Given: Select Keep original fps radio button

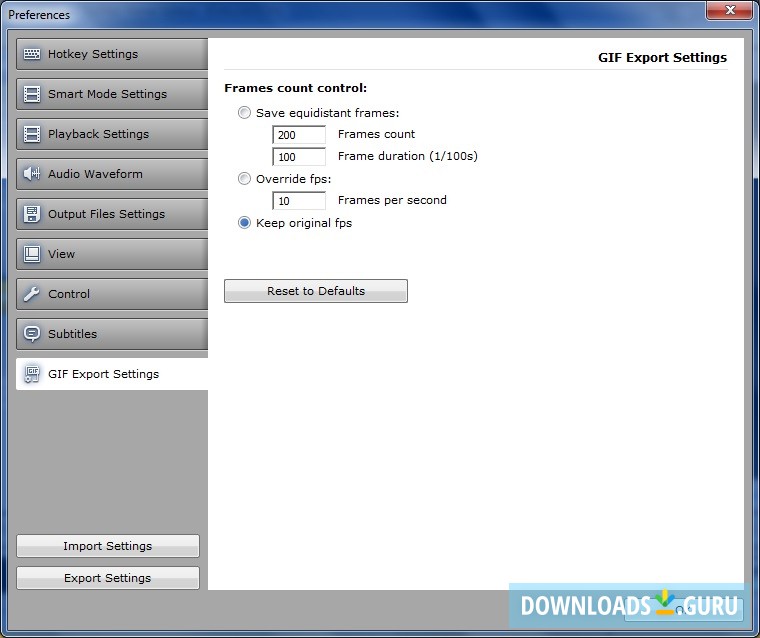Looking at the screenshot, I should coord(244,223).
